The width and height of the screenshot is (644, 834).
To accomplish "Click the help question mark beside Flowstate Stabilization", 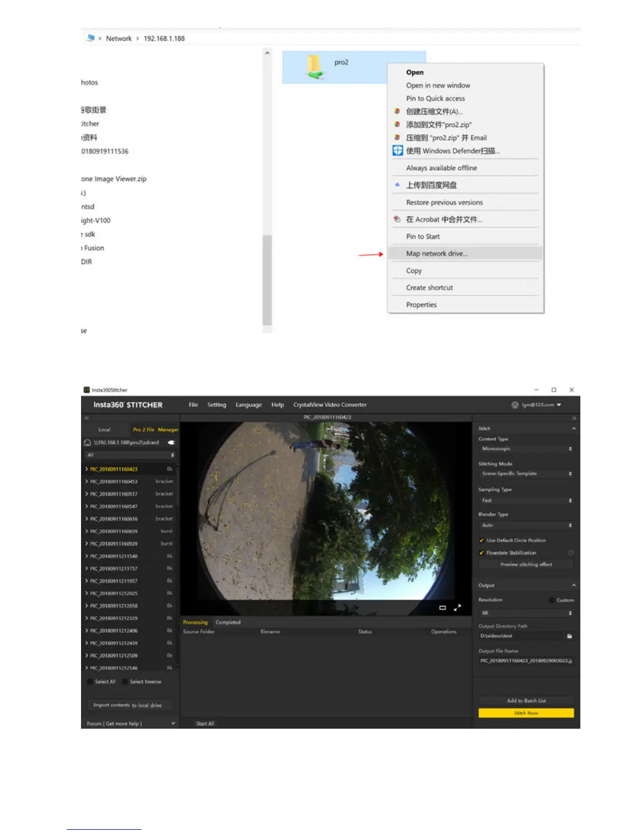I will coord(570,553).
